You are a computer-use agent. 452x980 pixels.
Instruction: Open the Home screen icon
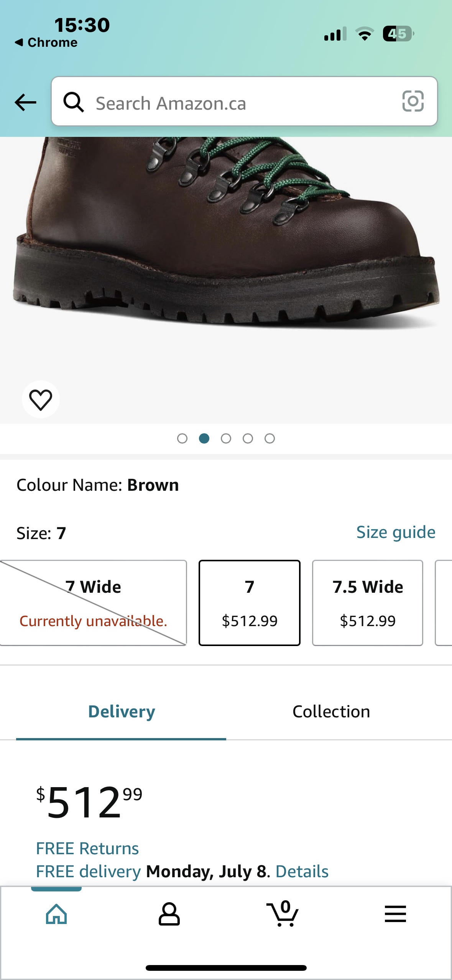pos(56,914)
